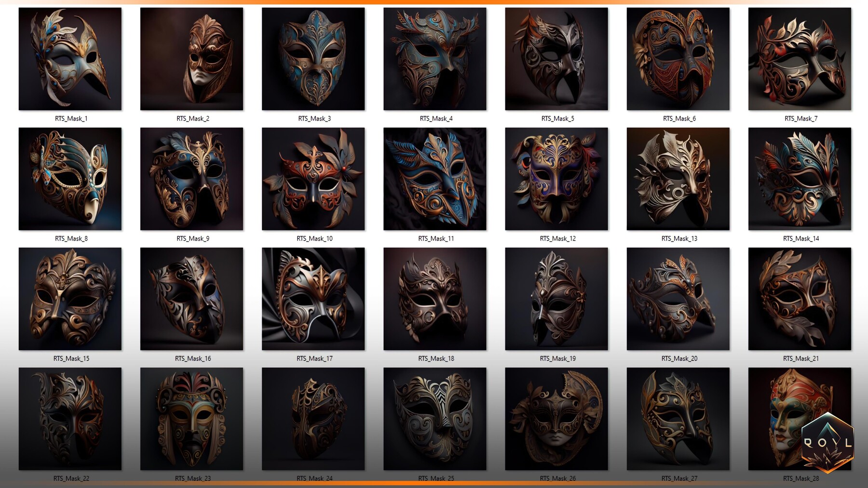Open the RTS_Mask_7 mask preview
Image resolution: width=868 pixels, height=488 pixels.
click(x=799, y=59)
